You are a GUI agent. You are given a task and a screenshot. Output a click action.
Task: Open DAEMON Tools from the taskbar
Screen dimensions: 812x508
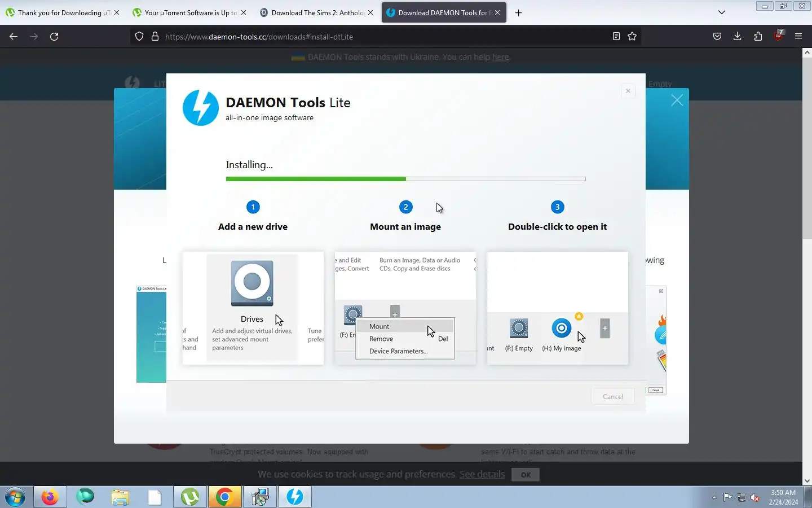[x=295, y=497]
